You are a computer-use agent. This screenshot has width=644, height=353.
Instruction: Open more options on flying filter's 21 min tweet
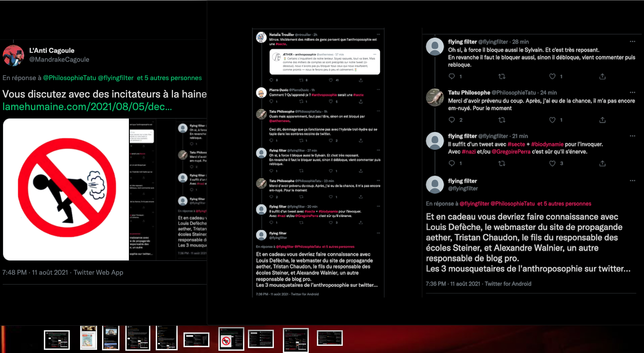[x=632, y=136]
